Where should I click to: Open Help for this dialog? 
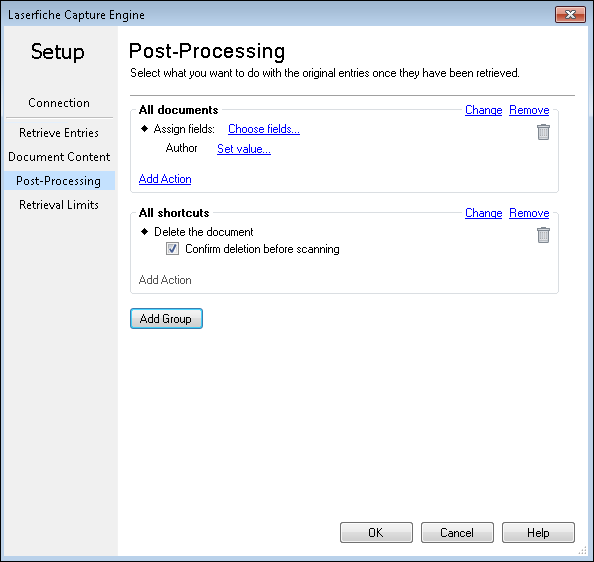(x=538, y=532)
